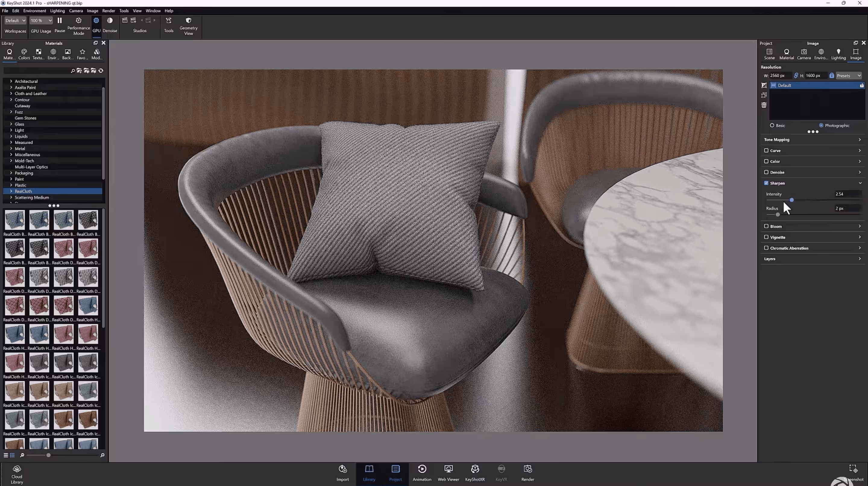Open the resolution Presets dropdown
Image resolution: width=868 pixels, height=486 pixels.
tap(848, 75)
